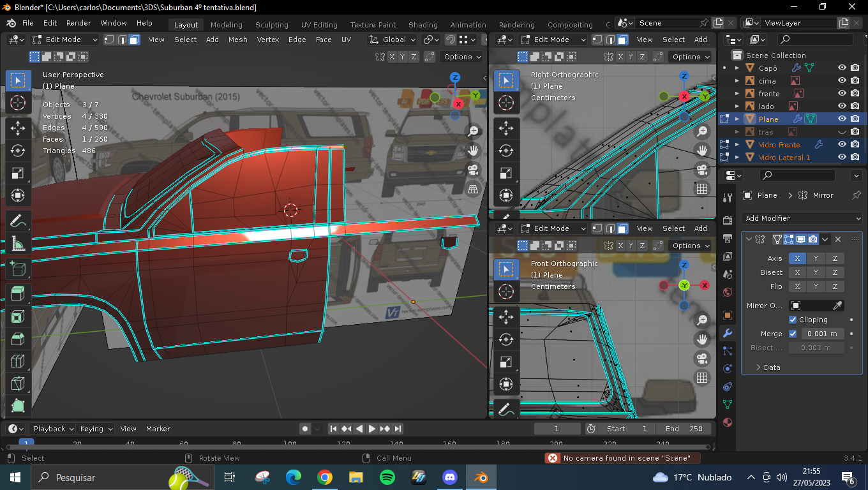Select the Move tool in User Perspective viewport
The width and height of the screenshot is (868, 490).
tap(18, 128)
